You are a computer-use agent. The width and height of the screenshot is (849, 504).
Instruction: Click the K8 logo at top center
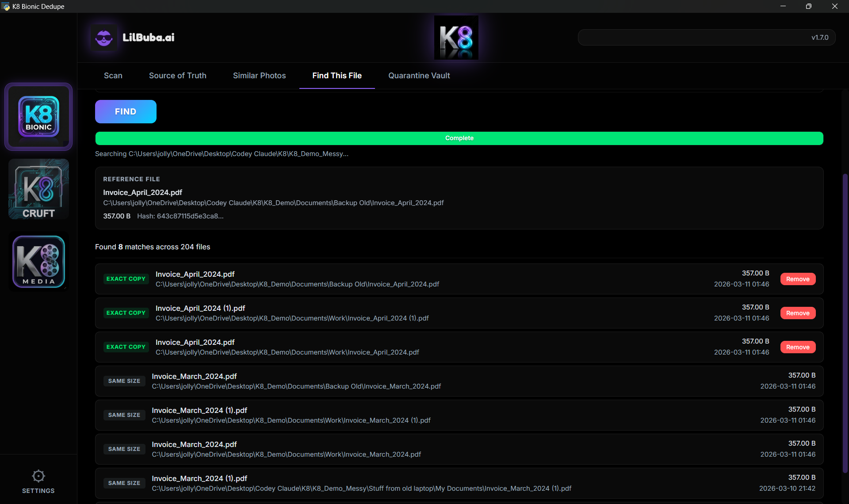456,37
